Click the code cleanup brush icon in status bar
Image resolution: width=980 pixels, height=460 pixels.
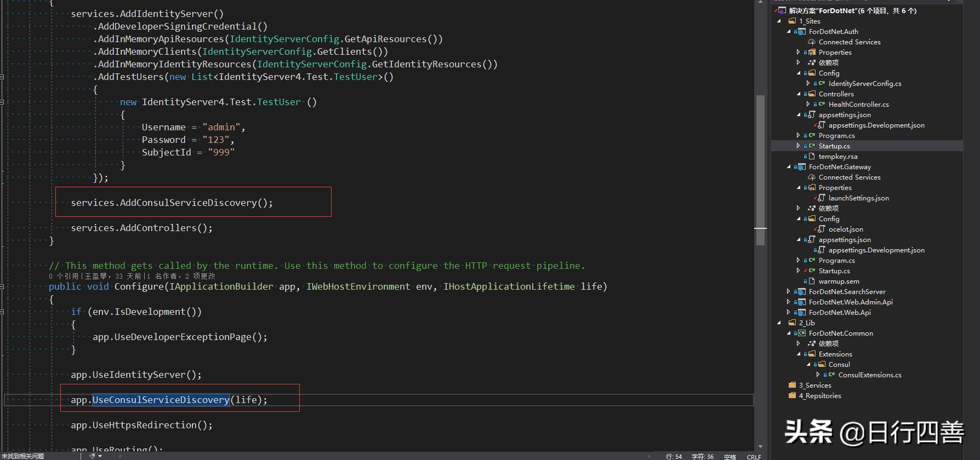(93, 456)
